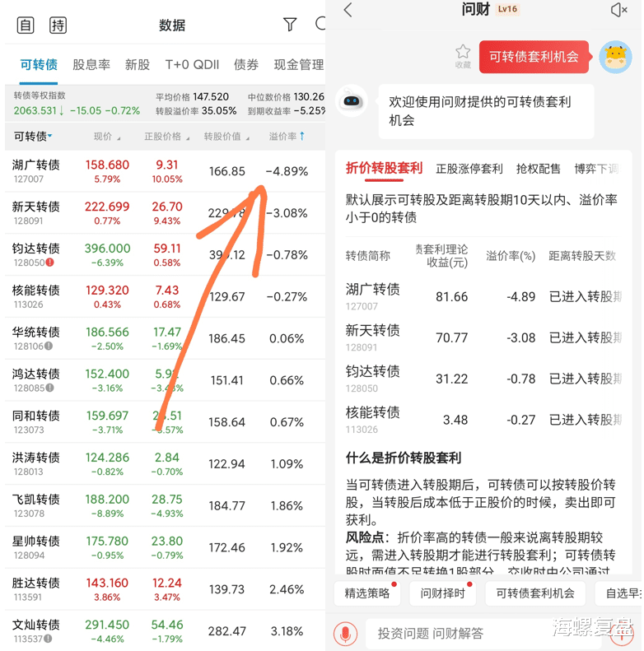Image resolution: width=644 pixels, height=651 pixels.
Task: Select 湖广转债 in 问财 arbitrage table
Action: (483, 296)
